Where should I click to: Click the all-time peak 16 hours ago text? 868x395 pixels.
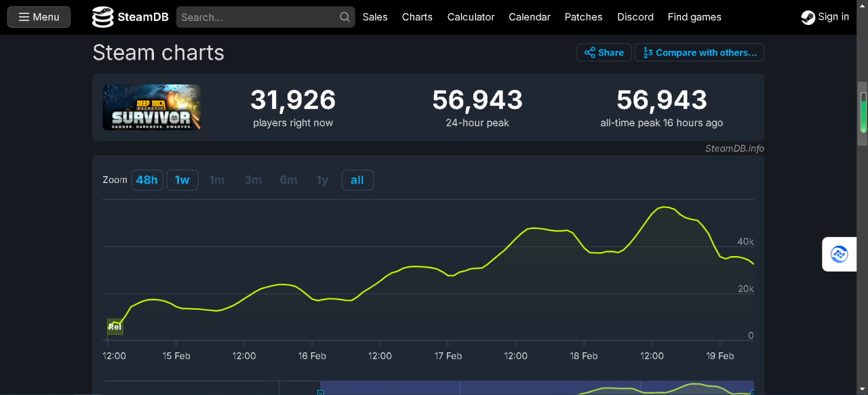[662, 123]
